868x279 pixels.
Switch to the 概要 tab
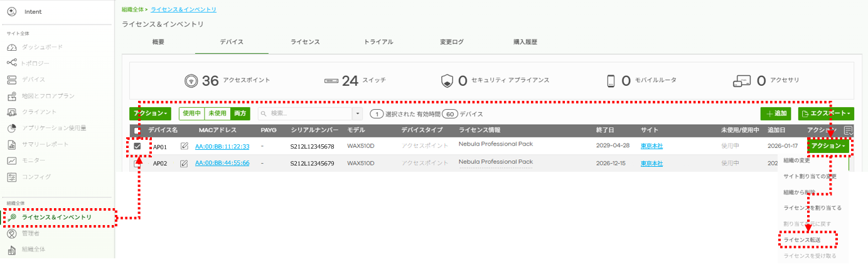pyautogui.click(x=159, y=42)
